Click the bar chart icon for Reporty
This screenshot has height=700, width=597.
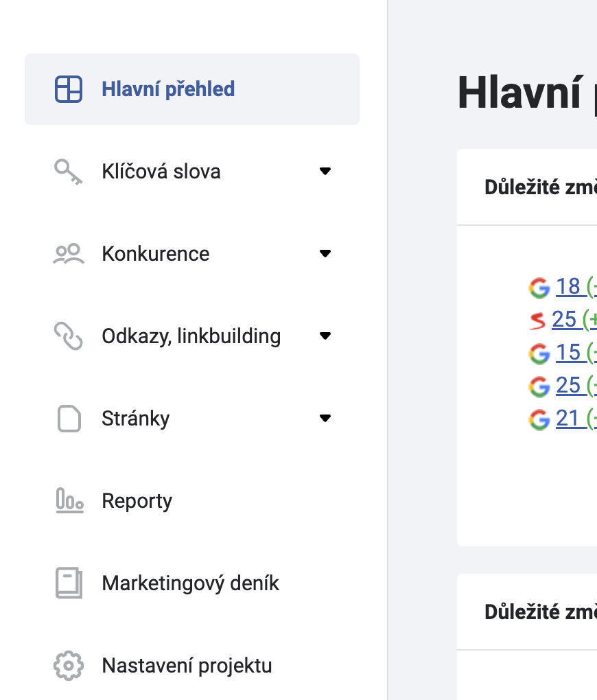coord(70,501)
